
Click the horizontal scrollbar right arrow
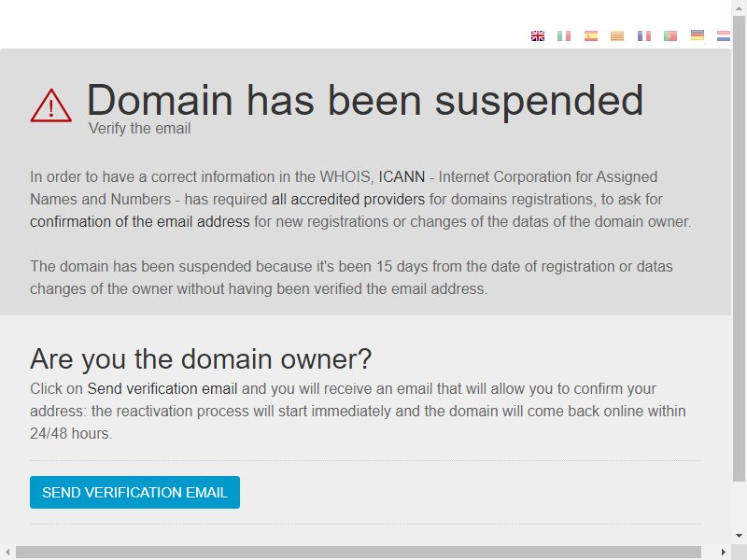pos(724,552)
